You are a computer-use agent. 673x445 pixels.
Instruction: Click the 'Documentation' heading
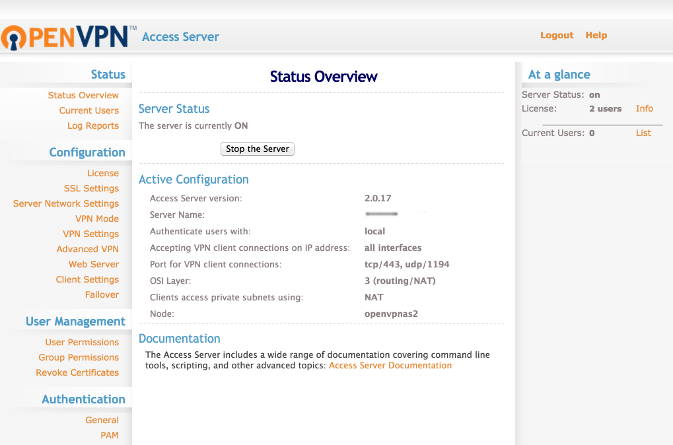click(179, 339)
